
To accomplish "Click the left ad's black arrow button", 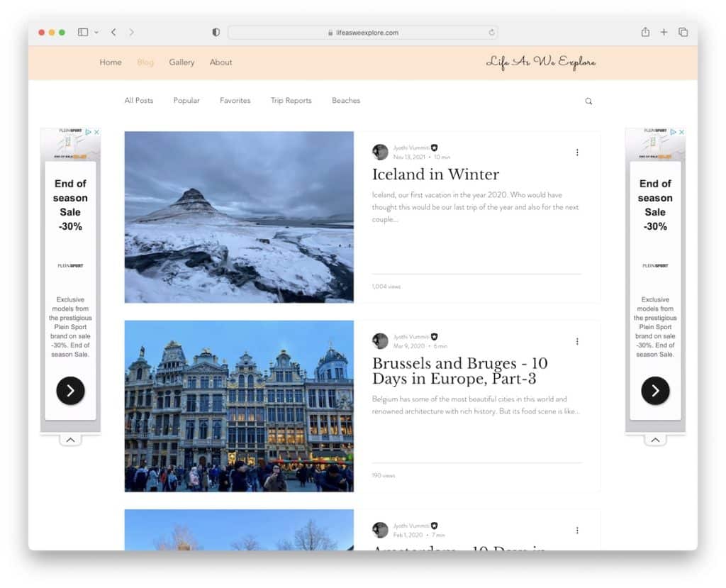I will pos(70,391).
